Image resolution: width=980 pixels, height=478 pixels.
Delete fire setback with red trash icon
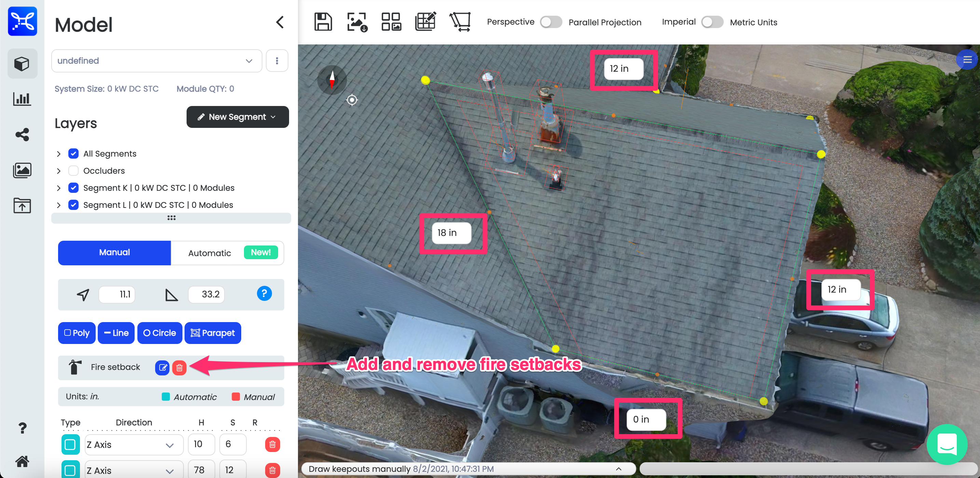coord(179,367)
